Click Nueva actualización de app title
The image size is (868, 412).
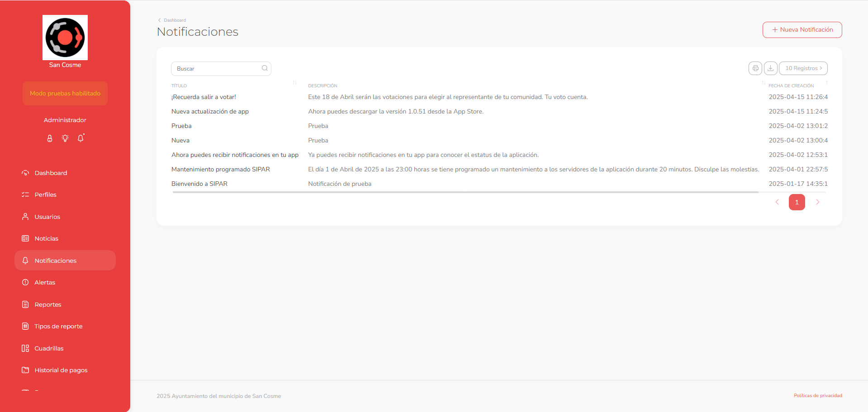coord(210,111)
